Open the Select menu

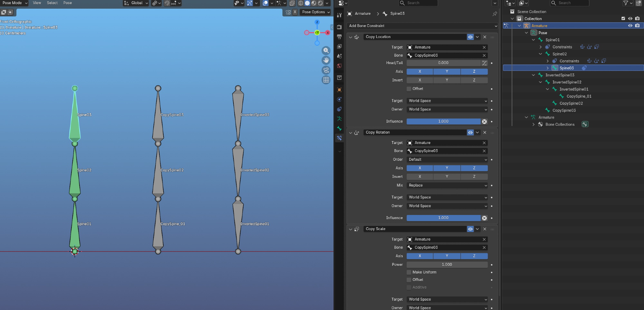(52, 3)
